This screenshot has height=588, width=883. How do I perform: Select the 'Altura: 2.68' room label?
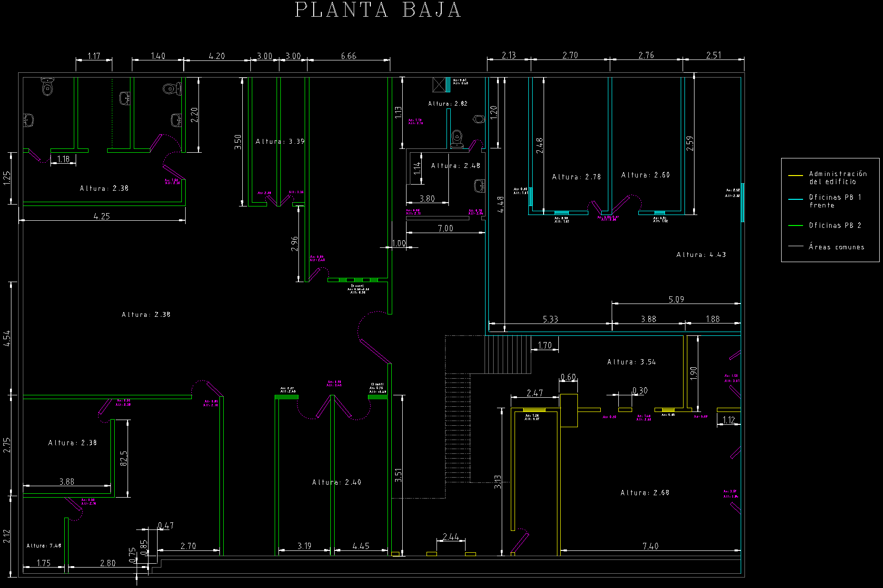(645, 492)
